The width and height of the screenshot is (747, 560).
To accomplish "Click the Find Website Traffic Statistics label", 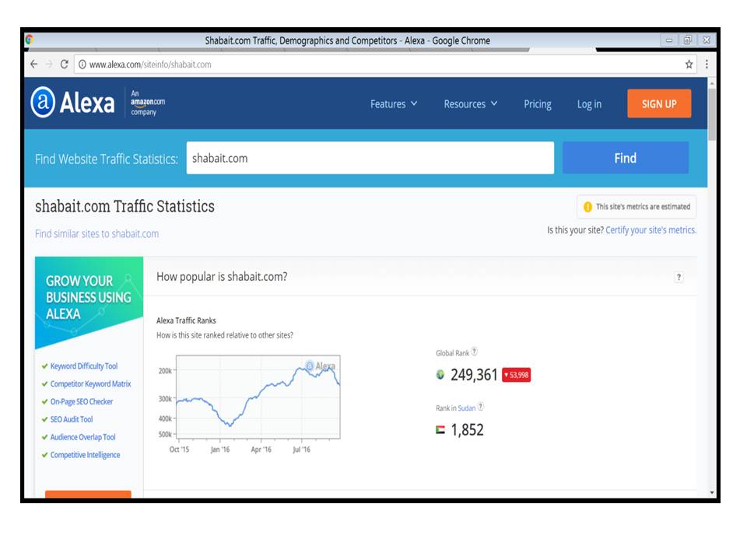I will [107, 159].
